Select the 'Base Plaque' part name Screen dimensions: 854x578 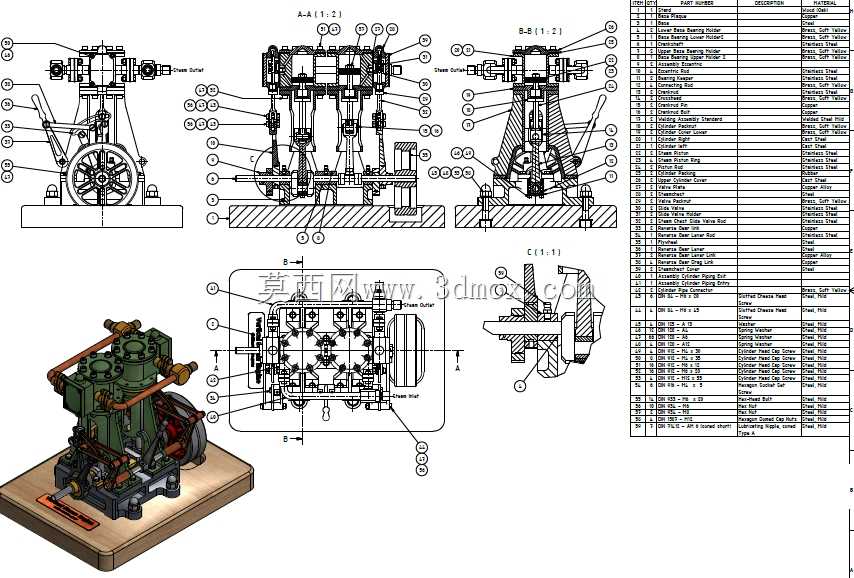(672, 16)
